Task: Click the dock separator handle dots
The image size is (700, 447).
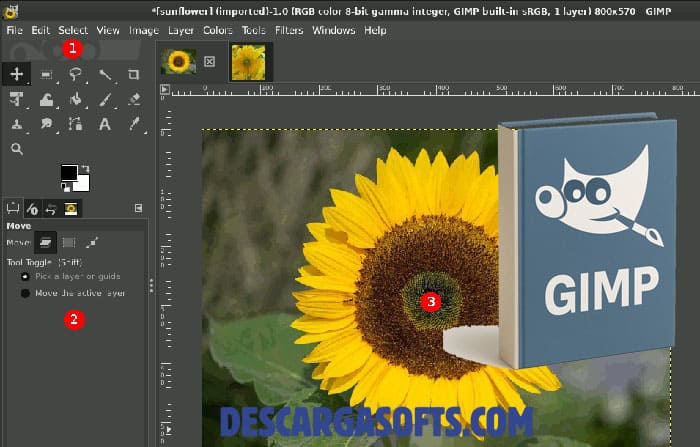Action: 151,285
